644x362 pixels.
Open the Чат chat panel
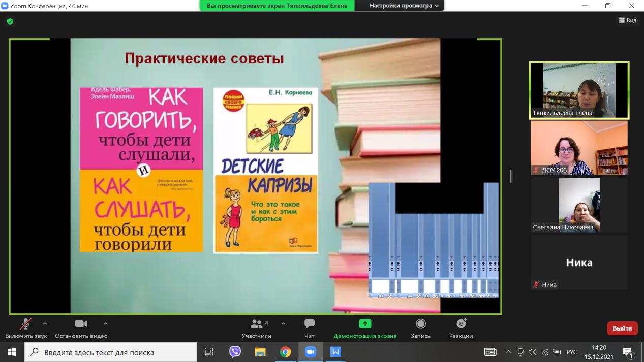click(309, 328)
